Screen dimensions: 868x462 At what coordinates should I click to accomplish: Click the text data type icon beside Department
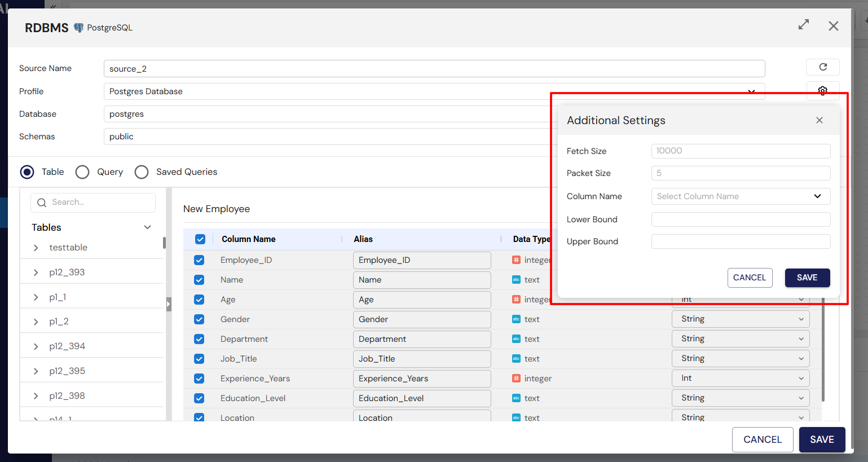516,338
